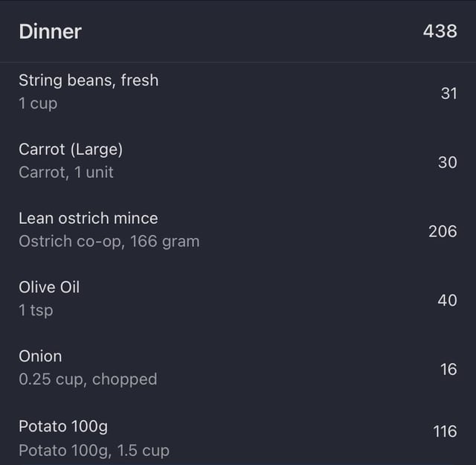Tap the 438 total calories value
Viewport: 476px width, 465px height.
click(440, 31)
